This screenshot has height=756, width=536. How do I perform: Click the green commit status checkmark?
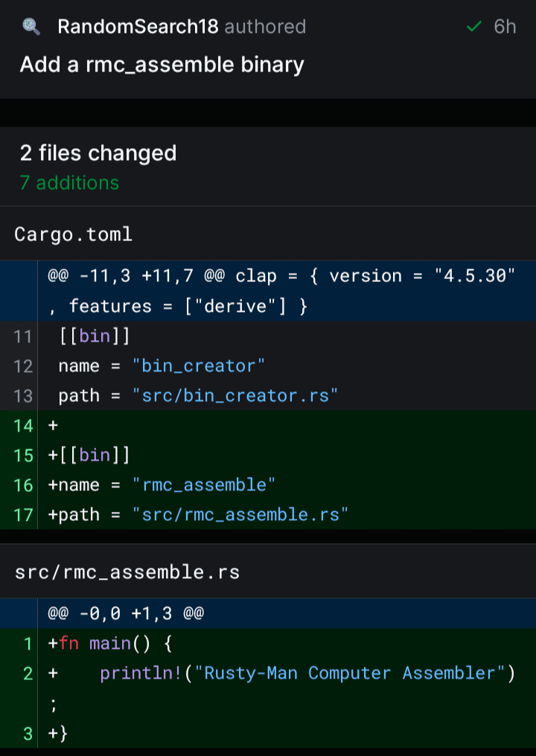click(x=473, y=27)
